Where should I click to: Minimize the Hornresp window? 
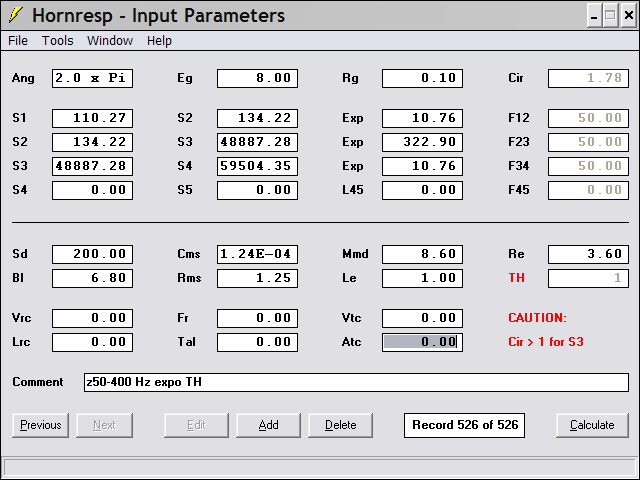(594, 16)
